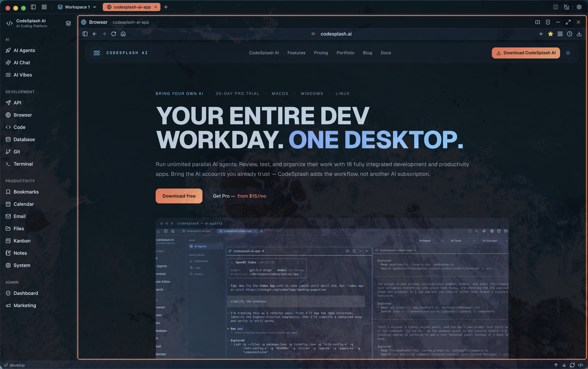Toggle stacked layout in the Browser panel header
588x369 pixels.
coord(548,22)
